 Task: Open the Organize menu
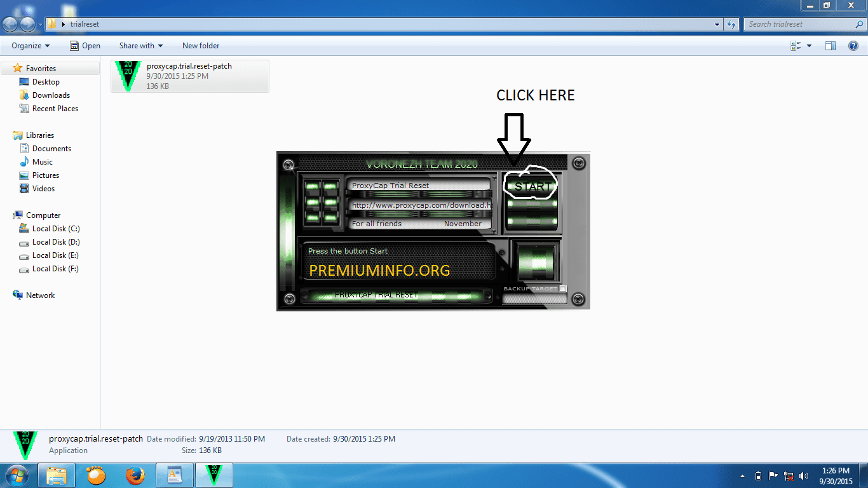tap(31, 46)
